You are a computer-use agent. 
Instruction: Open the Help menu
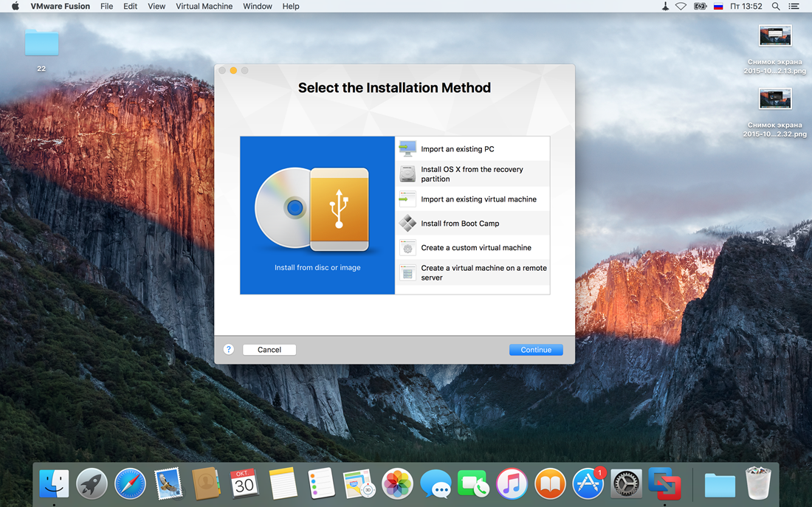tap(291, 6)
